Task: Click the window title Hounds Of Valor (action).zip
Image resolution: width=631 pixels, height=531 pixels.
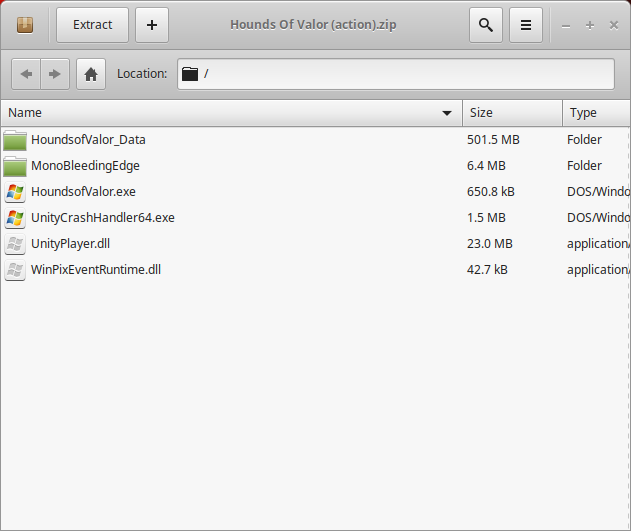Action: (x=313, y=25)
